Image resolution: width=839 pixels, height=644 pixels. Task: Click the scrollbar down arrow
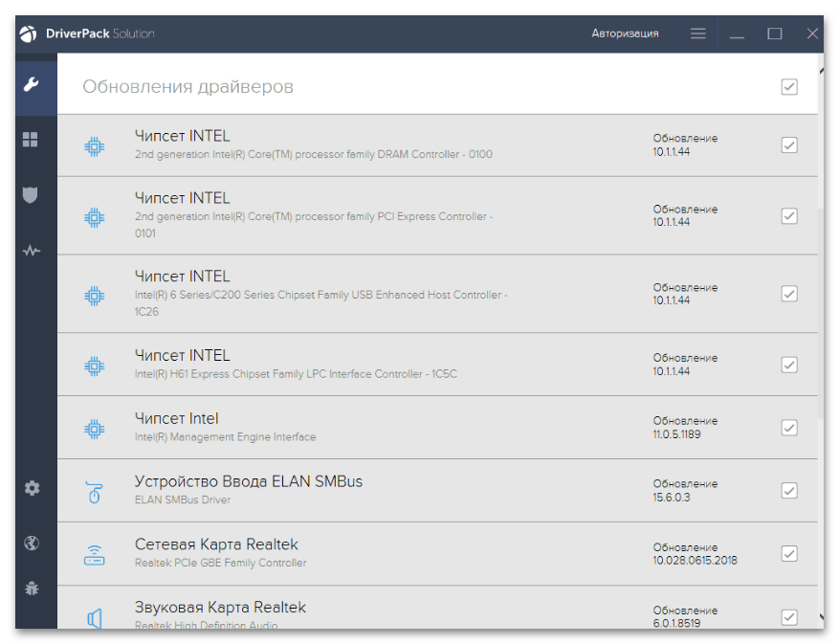point(821,617)
